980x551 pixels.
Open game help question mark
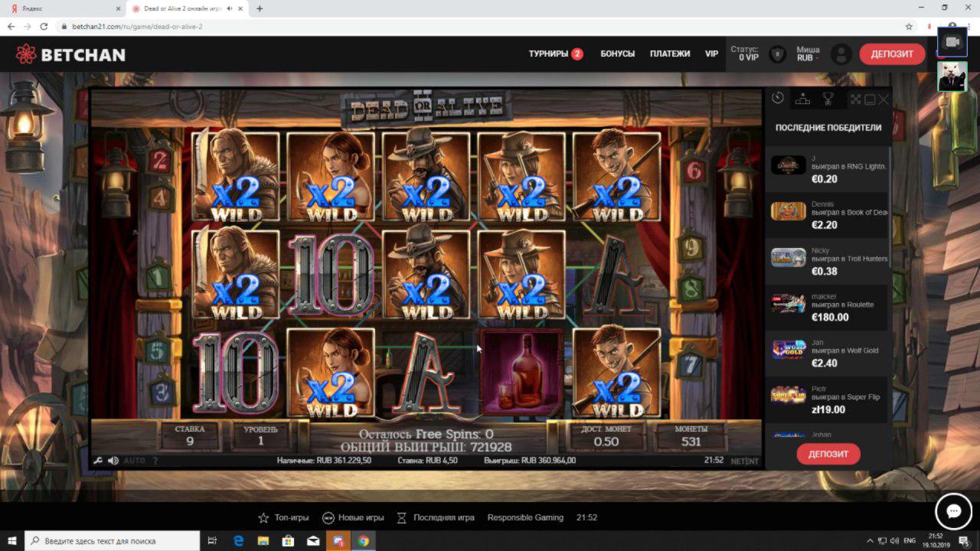tap(155, 461)
